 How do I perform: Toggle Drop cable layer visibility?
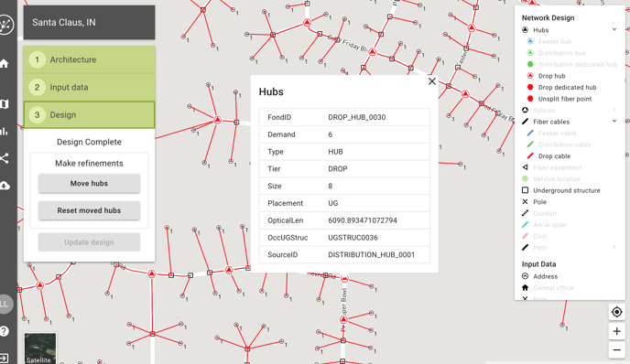(554, 156)
